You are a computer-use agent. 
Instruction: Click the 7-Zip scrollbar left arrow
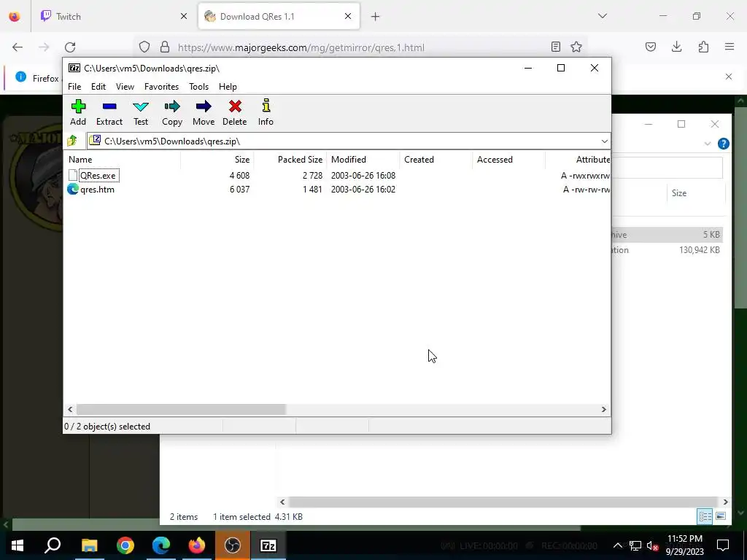70,410
